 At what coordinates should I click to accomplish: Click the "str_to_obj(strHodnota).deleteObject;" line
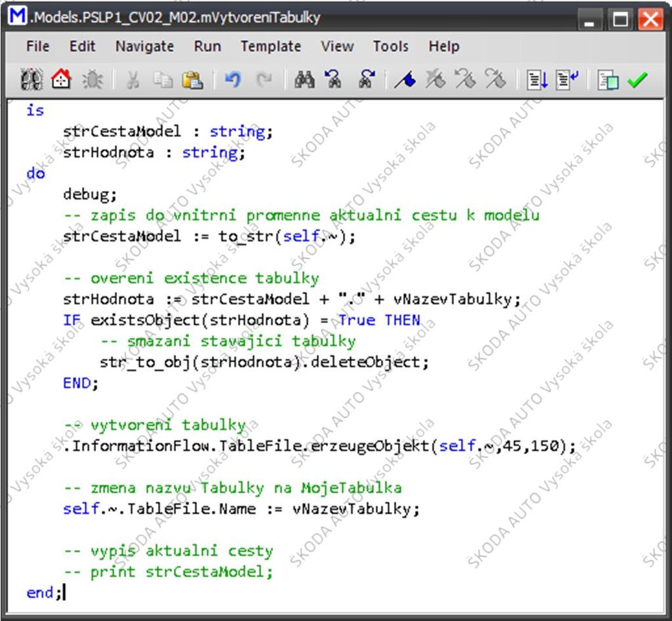point(264,362)
